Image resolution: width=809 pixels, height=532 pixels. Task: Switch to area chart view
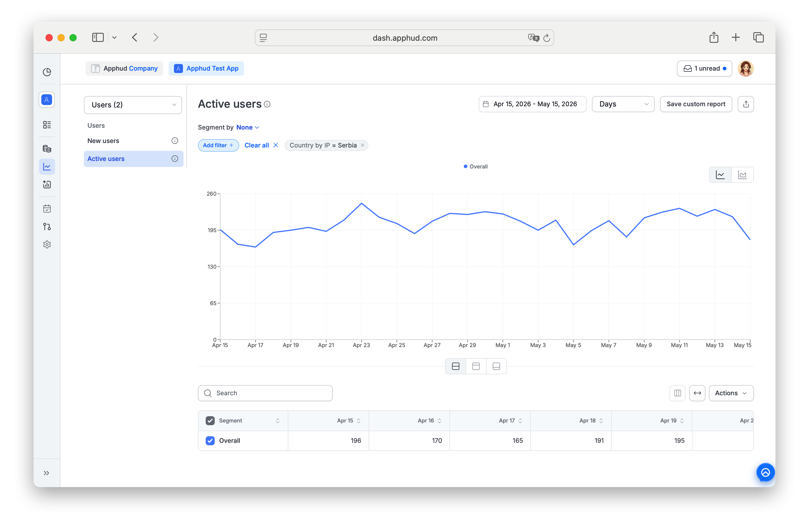[742, 175]
